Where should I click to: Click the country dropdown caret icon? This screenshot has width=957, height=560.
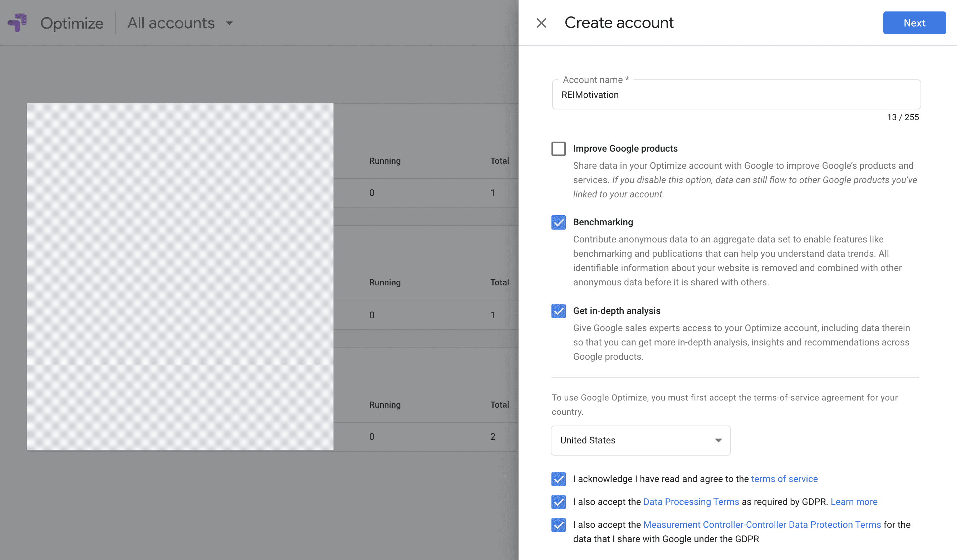click(718, 441)
